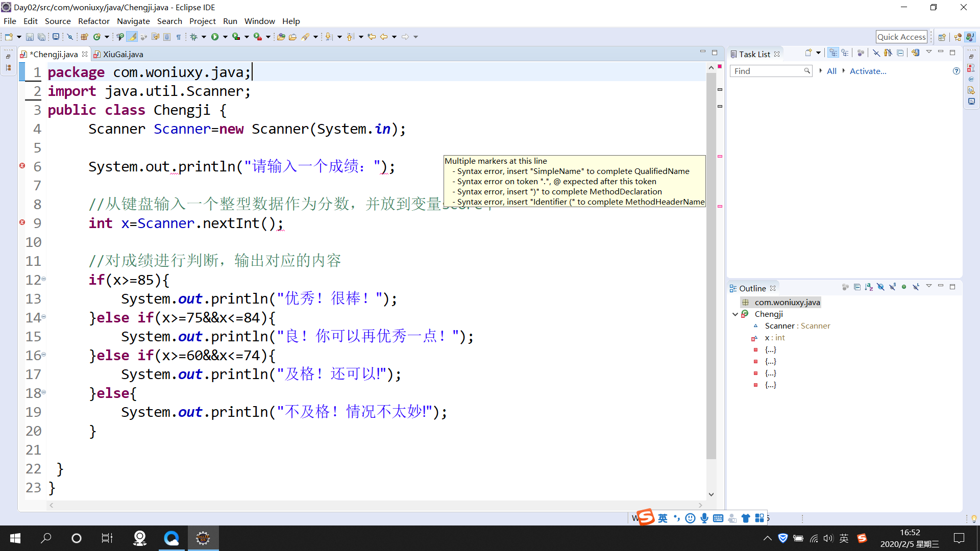Image resolution: width=980 pixels, height=551 pixels.
Task: Toggle Sort alphabetically in Outline view
Action: 869,287
